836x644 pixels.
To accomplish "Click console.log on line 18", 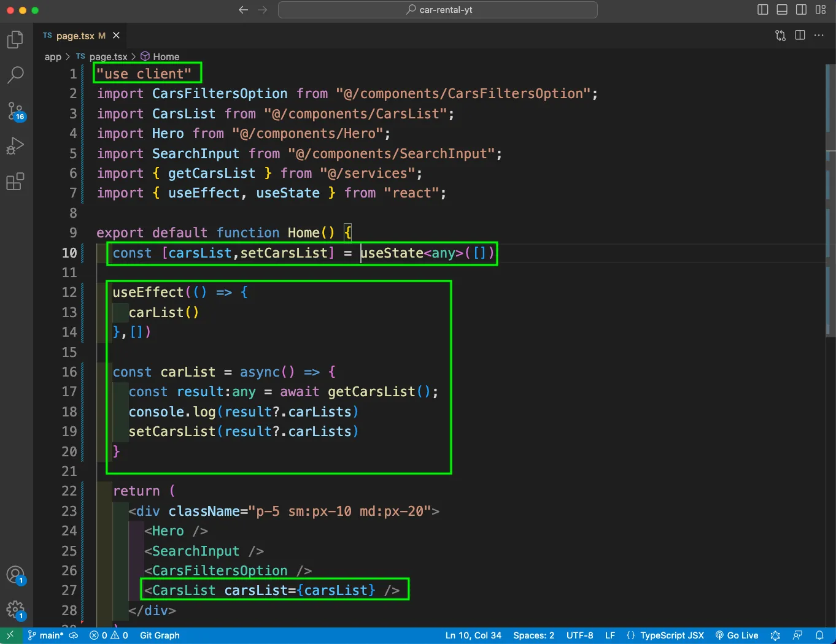I will (172, 412).
